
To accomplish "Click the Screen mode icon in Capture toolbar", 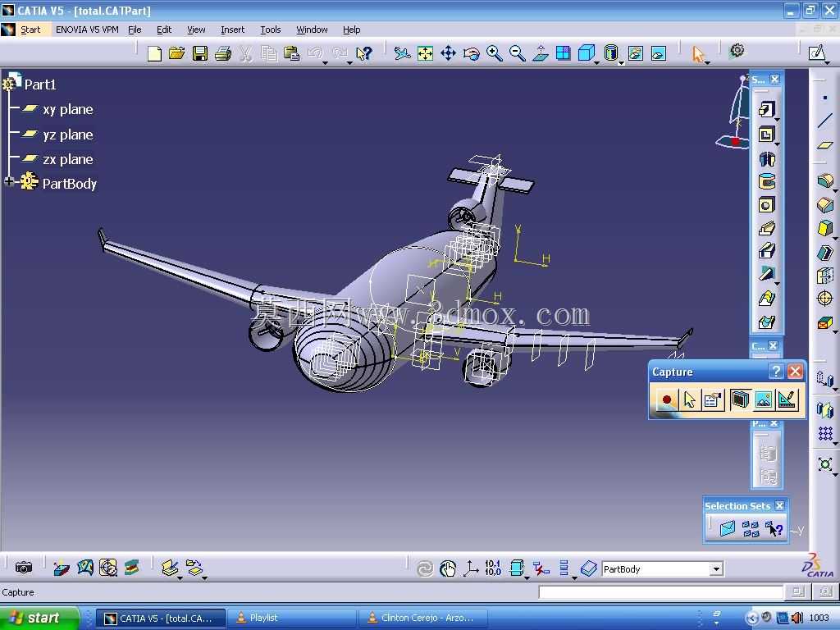I will pos(740,399).
